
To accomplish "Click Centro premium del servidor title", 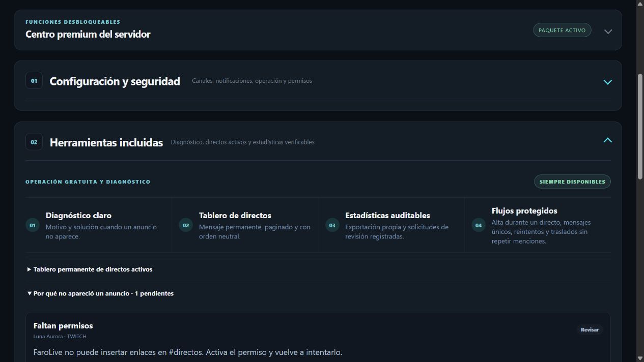I will click(88, 35).
